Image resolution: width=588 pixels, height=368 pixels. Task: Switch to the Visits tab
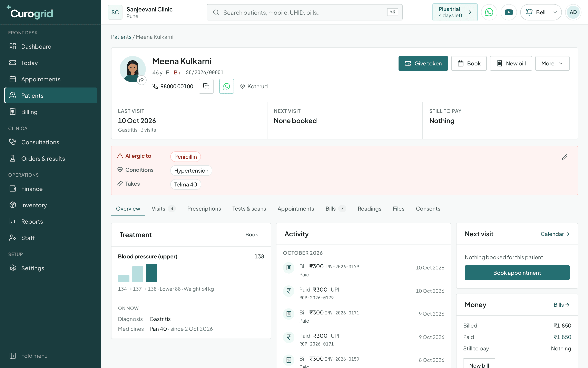tap(164, 209)
